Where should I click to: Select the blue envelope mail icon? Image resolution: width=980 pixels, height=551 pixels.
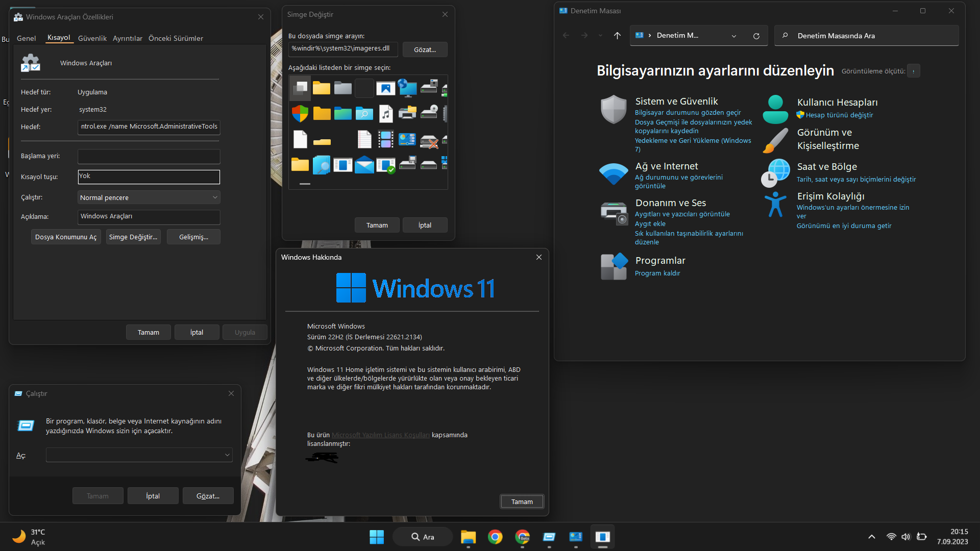[364, 164]
